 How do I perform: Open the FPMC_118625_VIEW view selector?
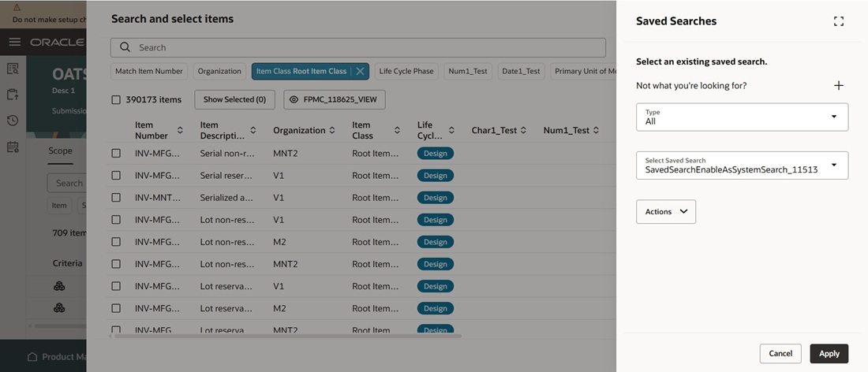coord(335,99)
